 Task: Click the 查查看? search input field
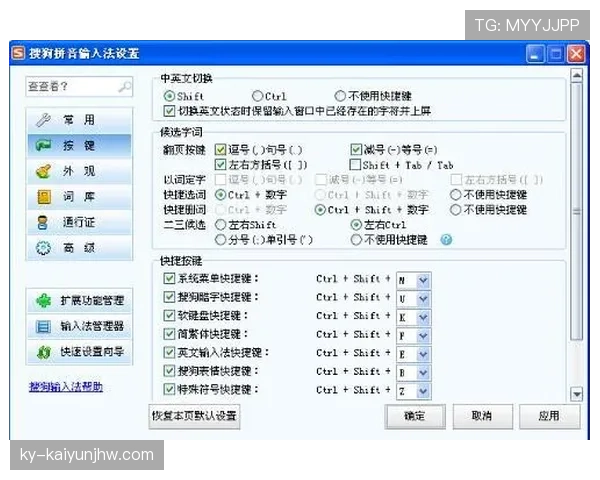[79, 87]
